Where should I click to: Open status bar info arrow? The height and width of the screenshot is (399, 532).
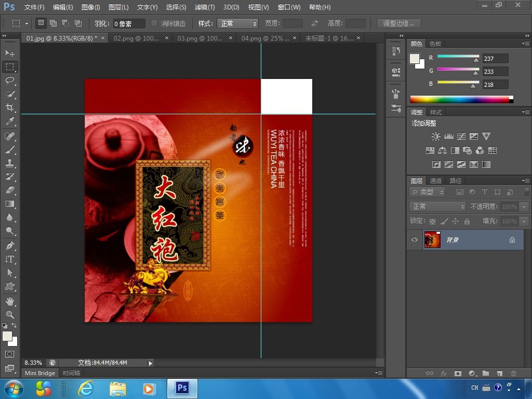(x=151, y=363)
